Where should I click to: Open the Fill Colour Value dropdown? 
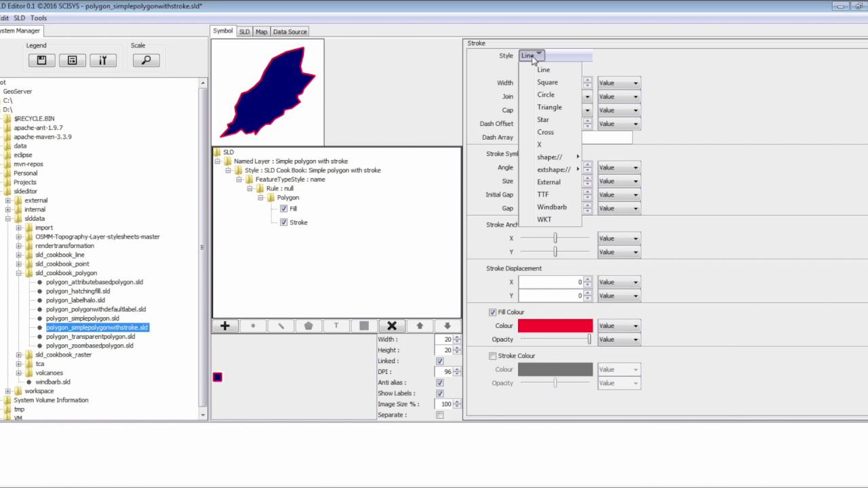tap(618, 326)
